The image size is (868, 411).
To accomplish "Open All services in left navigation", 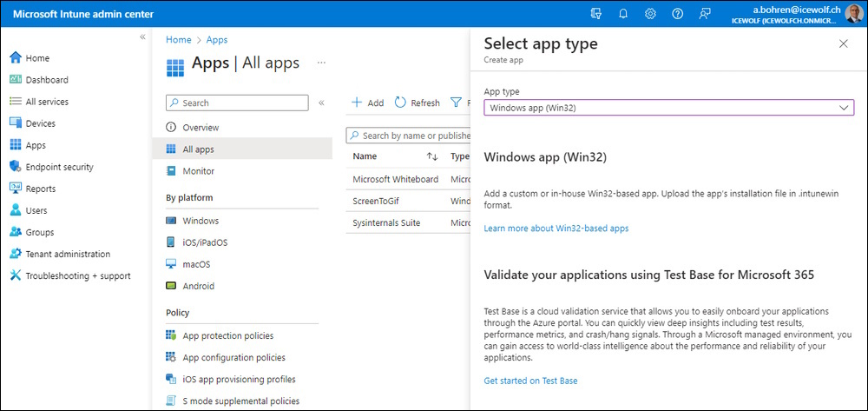I will tap(47, 102).
